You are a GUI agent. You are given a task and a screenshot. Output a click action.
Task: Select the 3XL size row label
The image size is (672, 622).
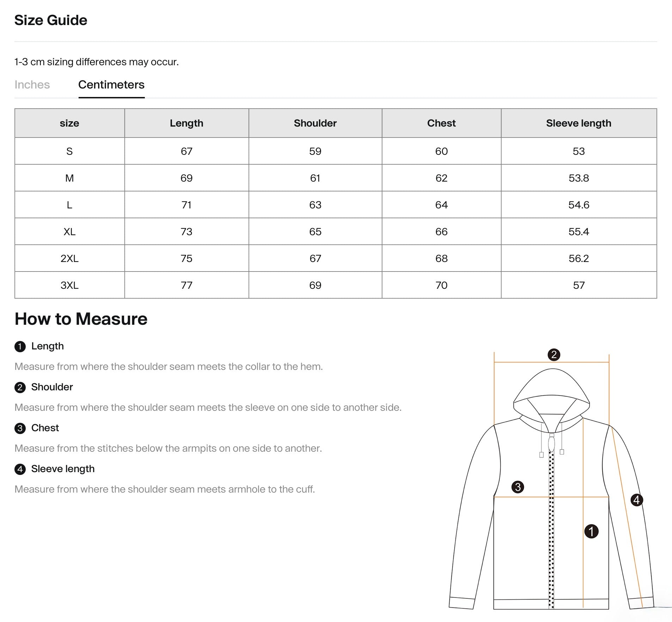coord(69,285)
